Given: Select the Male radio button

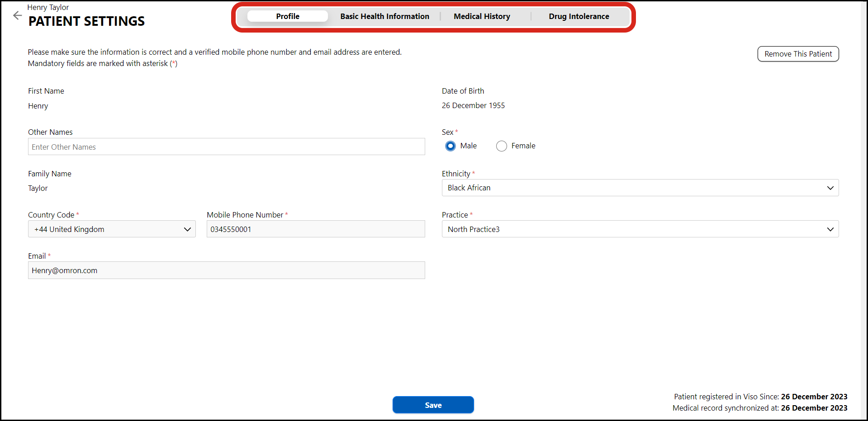Looking at the screenshot, I should [x=450, y=146].
